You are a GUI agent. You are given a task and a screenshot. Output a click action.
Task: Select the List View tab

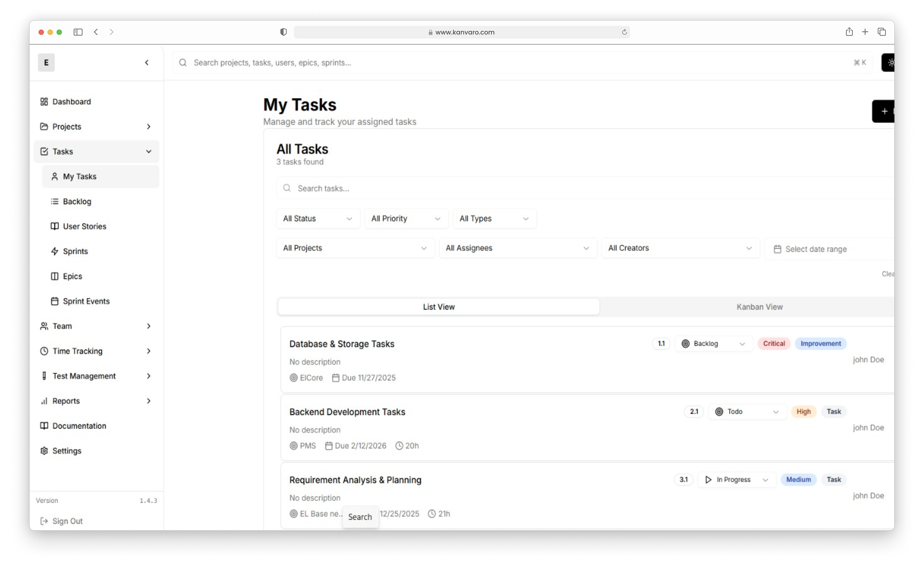tap(439, 307)
